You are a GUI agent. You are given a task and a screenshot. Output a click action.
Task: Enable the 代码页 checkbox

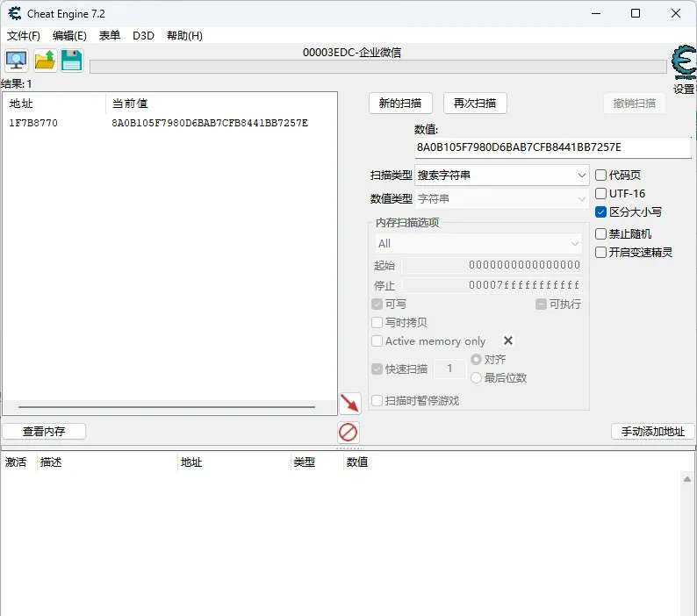coord(600,175)
